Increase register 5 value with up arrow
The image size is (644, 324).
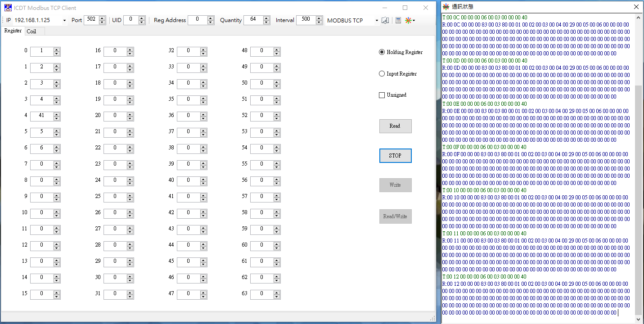tap(57, 130)
